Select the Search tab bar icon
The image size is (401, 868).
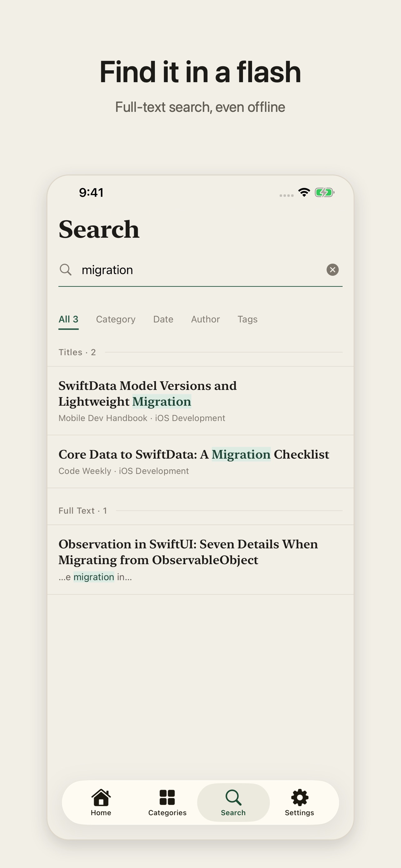233,797
